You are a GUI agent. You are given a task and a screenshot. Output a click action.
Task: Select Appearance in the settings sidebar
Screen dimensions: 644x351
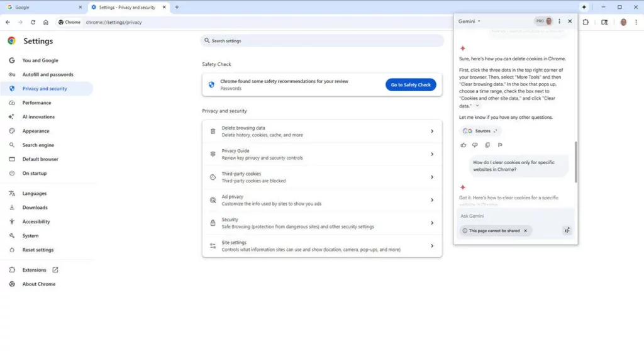(x=36, y=131)
